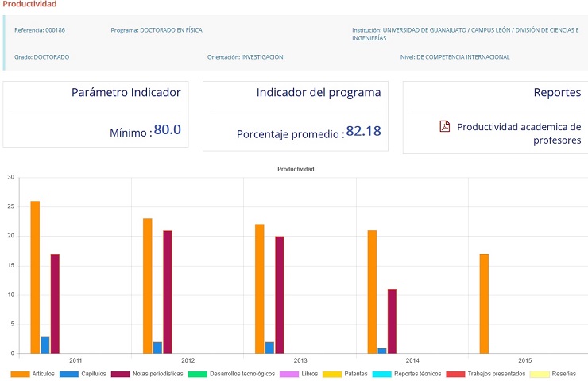Viewport: 588px width, 381px height.
Task: Toggle the yellow Patentes legend swatch
Action: (x=332, y=374)
